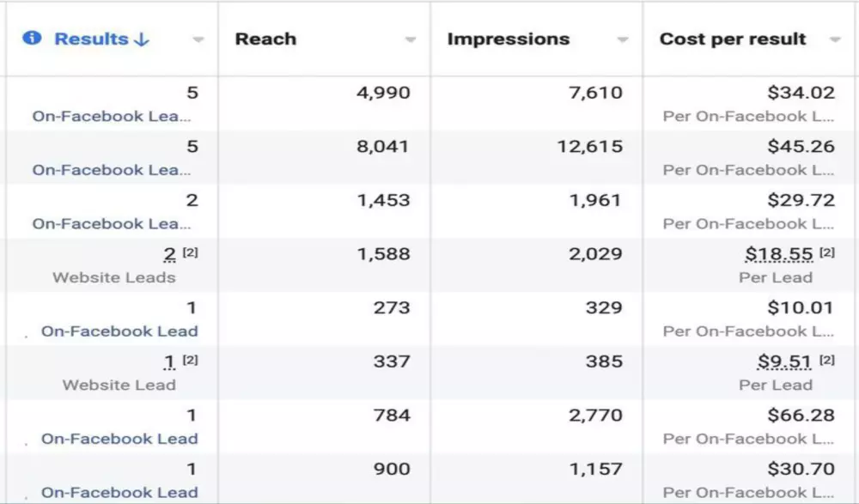The image size is (859, 504).
Task: Click the sort arrow in Results header
Action: [x=142, y=39]
